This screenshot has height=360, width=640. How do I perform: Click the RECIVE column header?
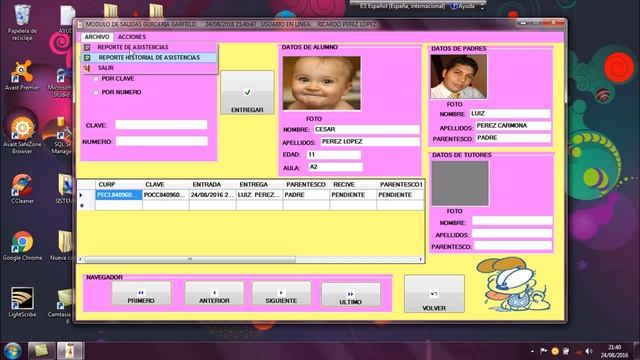[353, 184]
